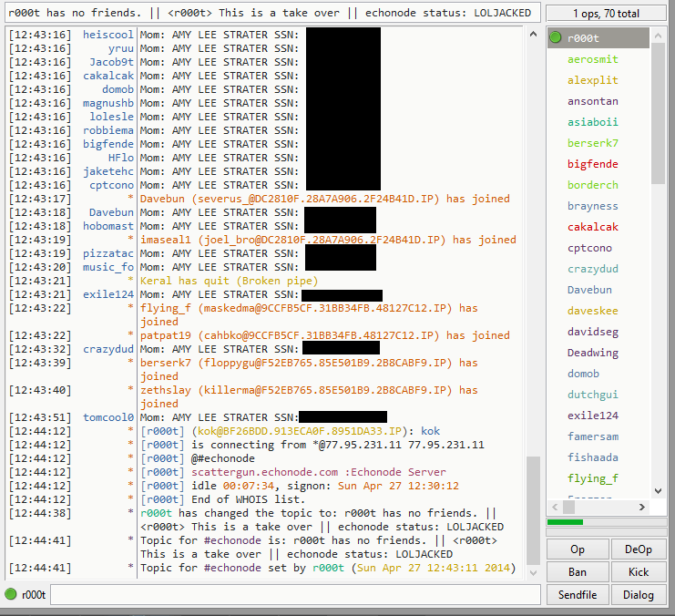
Task: Click the green op icon beside r000t
Action: click(x=555, y=38)
